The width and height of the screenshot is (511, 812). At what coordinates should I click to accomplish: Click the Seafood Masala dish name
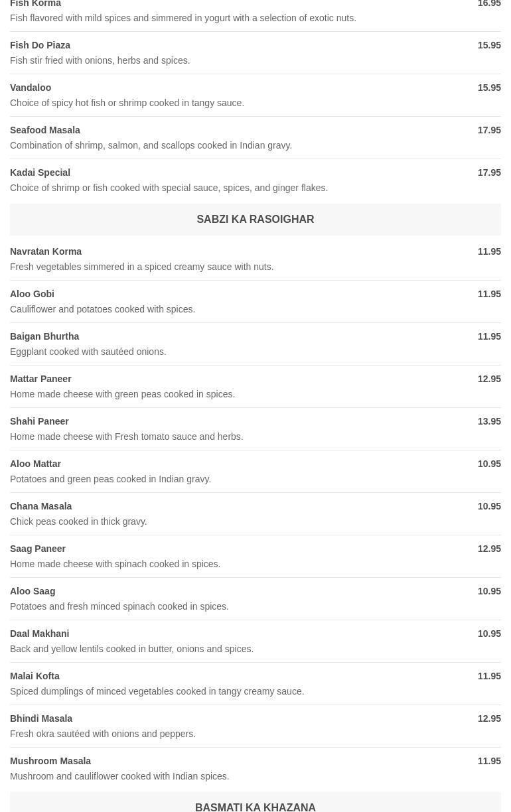45,130
